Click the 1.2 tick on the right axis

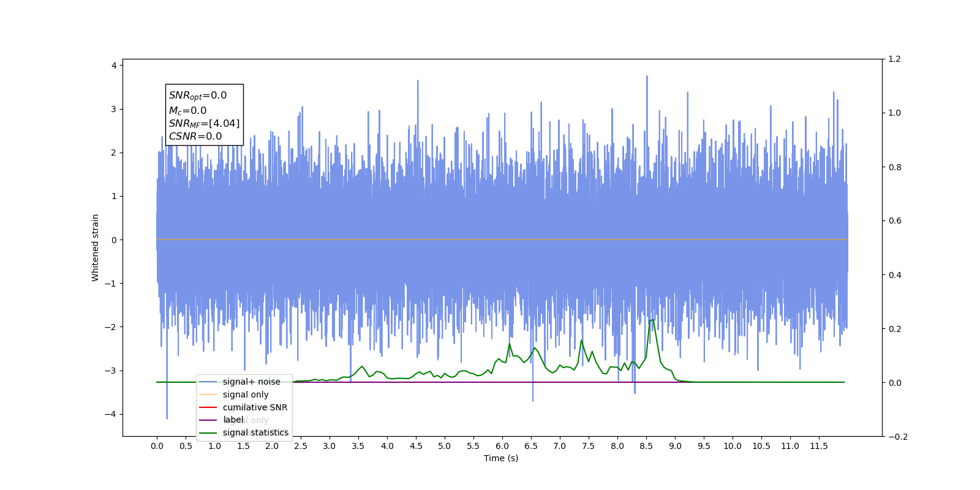[x=895, y=59]
